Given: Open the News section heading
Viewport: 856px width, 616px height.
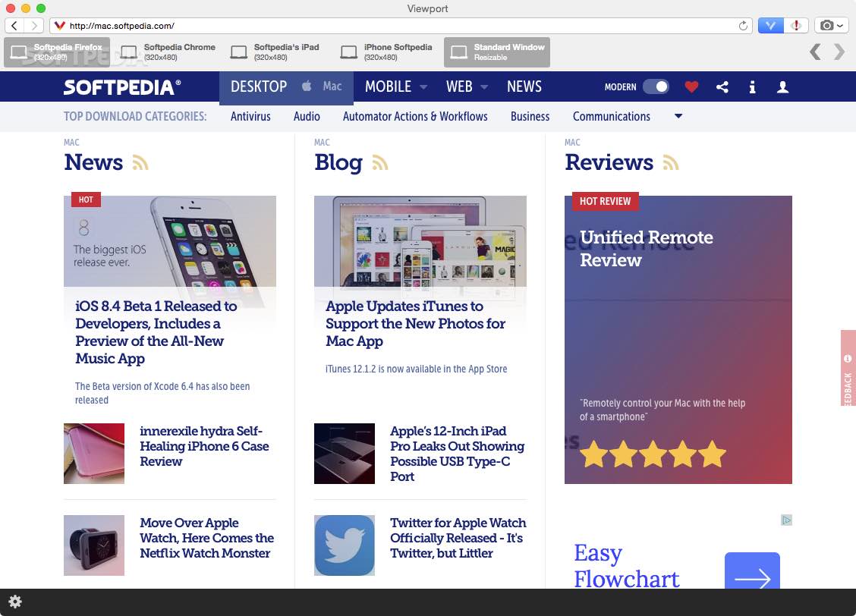Looking at the screenshot, I should (x=93, y=162).
